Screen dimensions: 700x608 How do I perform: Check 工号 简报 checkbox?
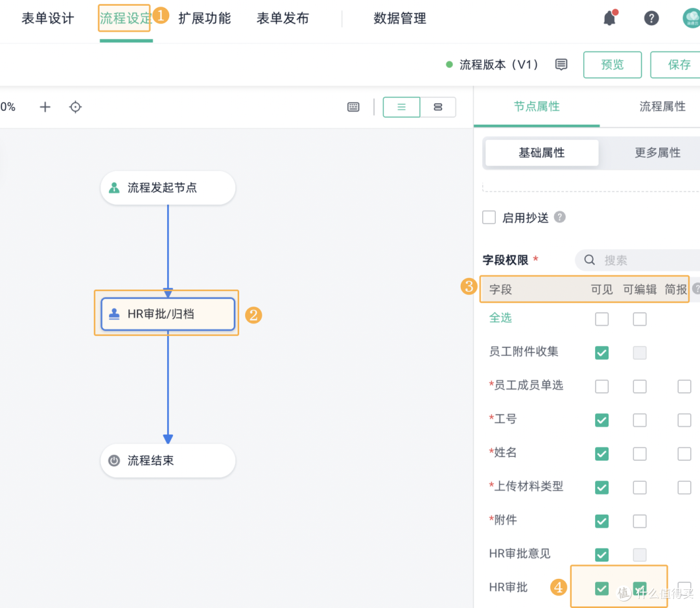(x=684, y=420)
